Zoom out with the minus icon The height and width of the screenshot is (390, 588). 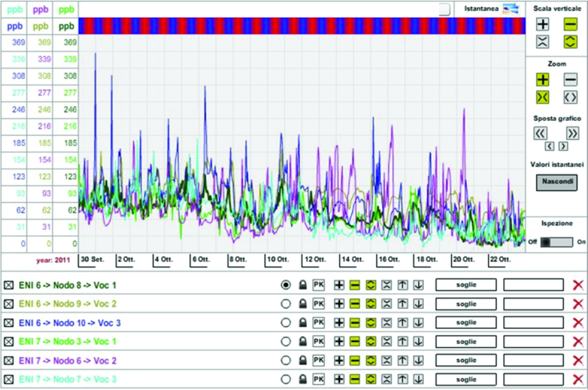click(571, 80)
